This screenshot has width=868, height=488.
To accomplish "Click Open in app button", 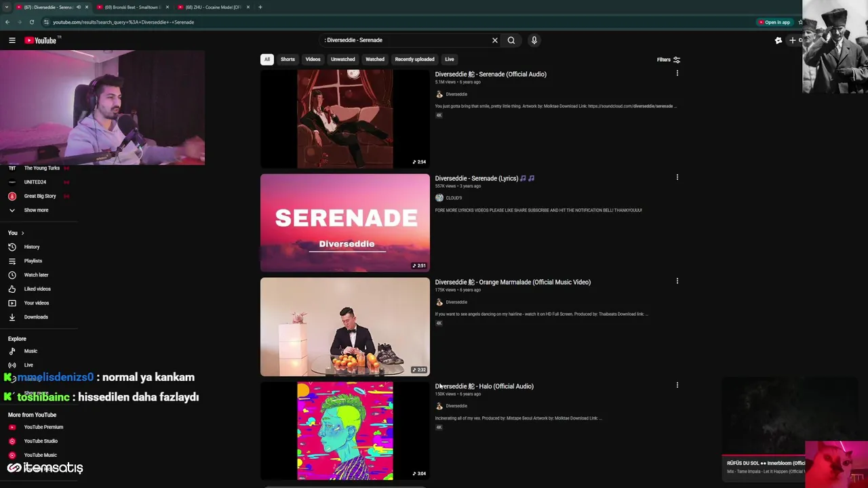I will (x=774, y=22).
